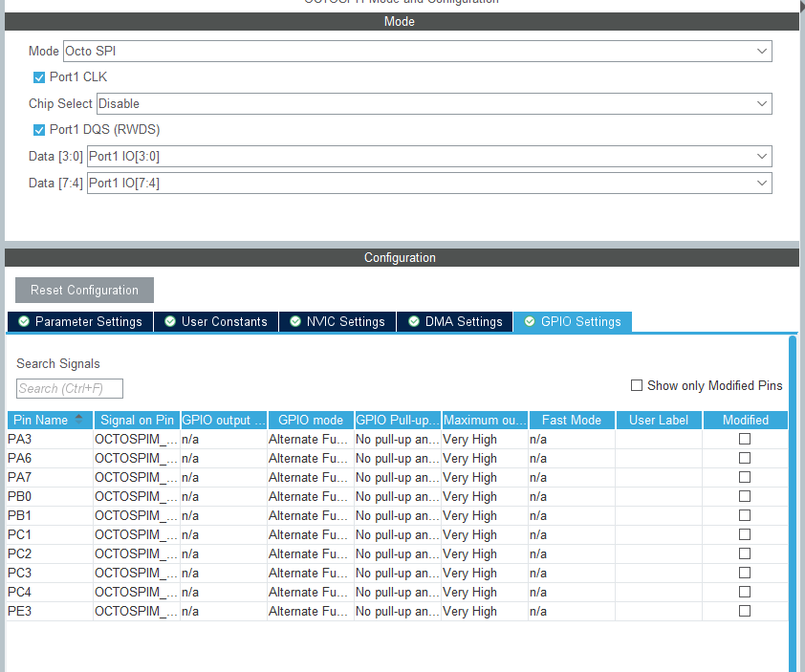Enable Show only Modified Pins
805x672 pixels.
tap(636, 385)
